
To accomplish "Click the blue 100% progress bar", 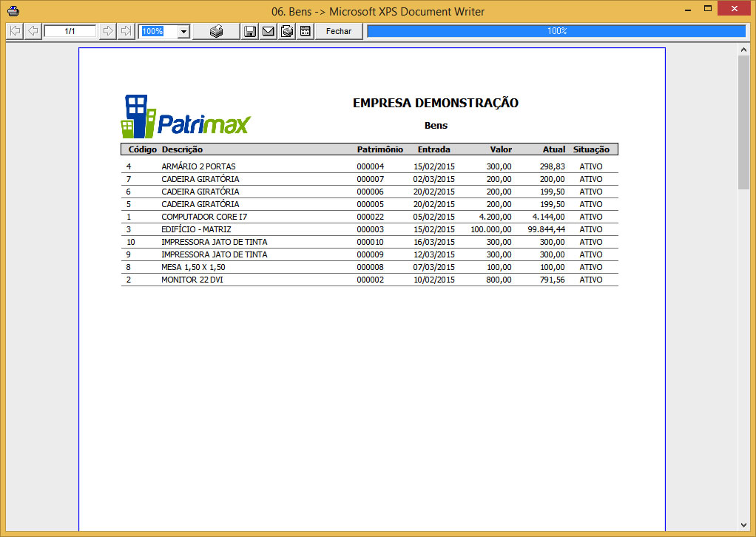I will tap(556, 31).
